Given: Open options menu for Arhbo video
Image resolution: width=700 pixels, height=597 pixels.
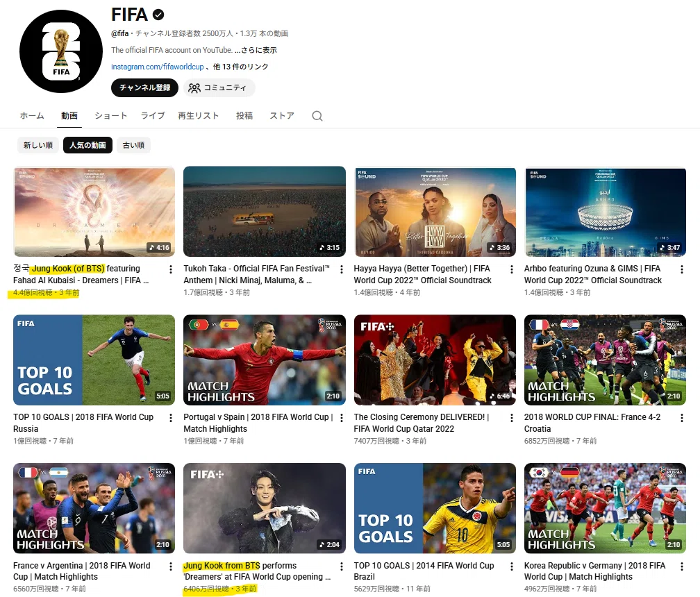Looking at the screenshot, I should click(681, 269).
